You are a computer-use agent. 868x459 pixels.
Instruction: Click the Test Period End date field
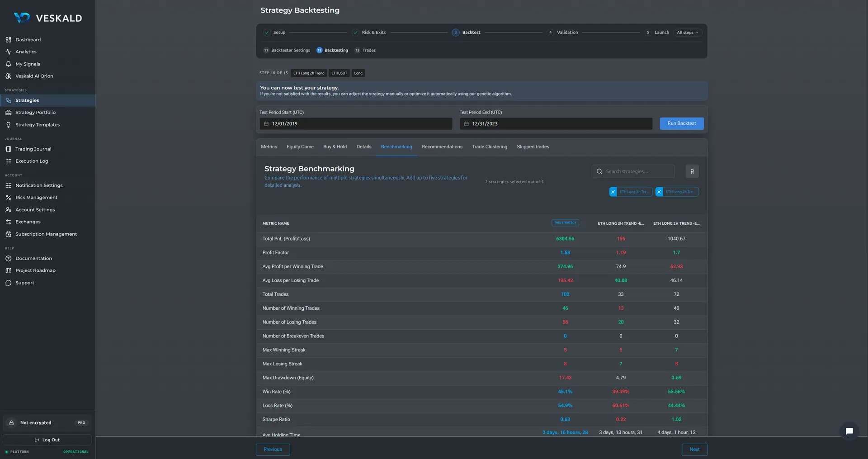[x=556, y=124]
